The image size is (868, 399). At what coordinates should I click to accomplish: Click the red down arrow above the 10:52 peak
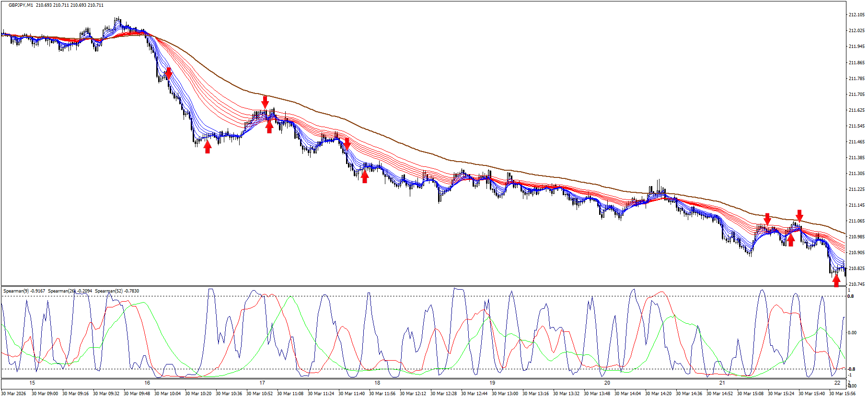(x=265, y=102)
